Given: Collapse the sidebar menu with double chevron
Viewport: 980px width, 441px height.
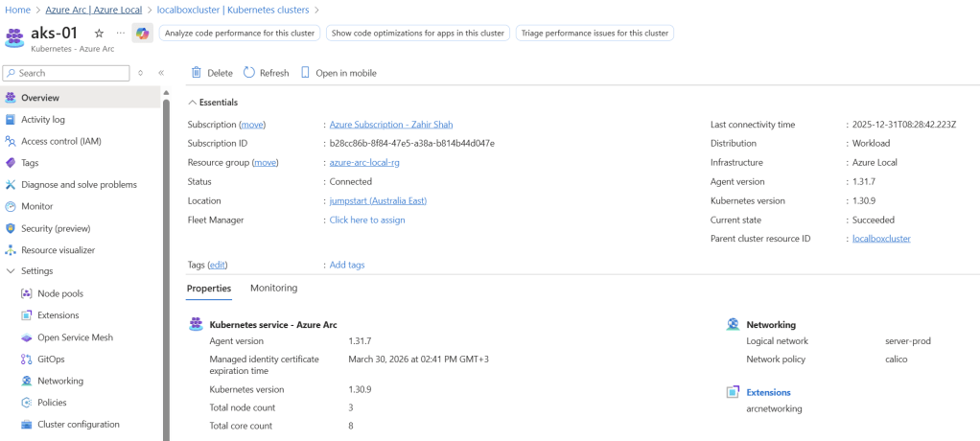Looking at the screenshot, I should pos(161,73).
